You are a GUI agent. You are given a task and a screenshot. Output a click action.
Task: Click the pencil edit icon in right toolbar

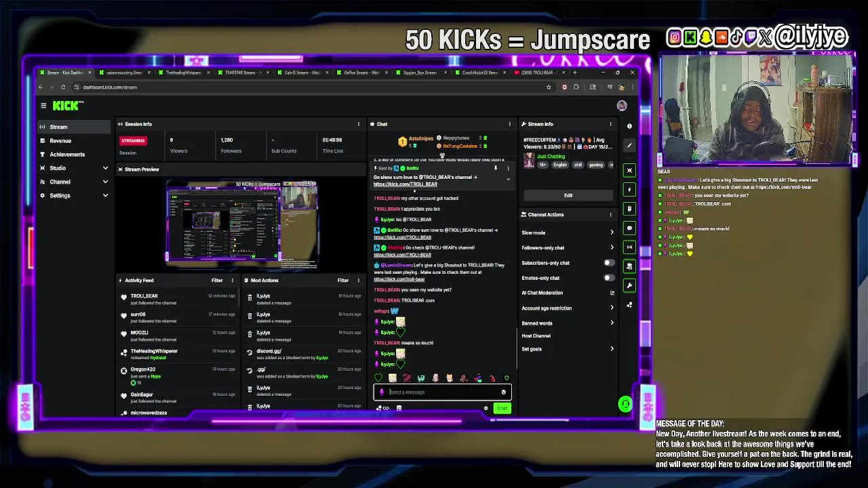pyautogui.click(x=629, y=145)
